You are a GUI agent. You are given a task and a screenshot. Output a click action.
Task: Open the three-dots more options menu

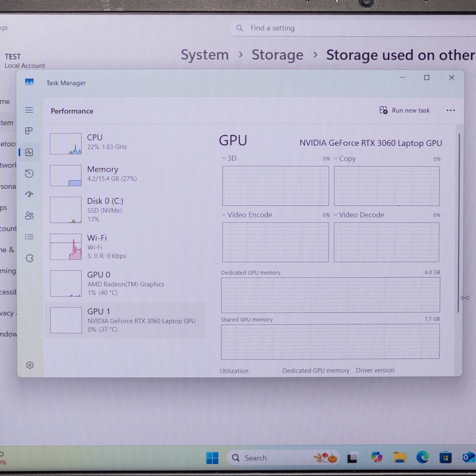[451, 110]
